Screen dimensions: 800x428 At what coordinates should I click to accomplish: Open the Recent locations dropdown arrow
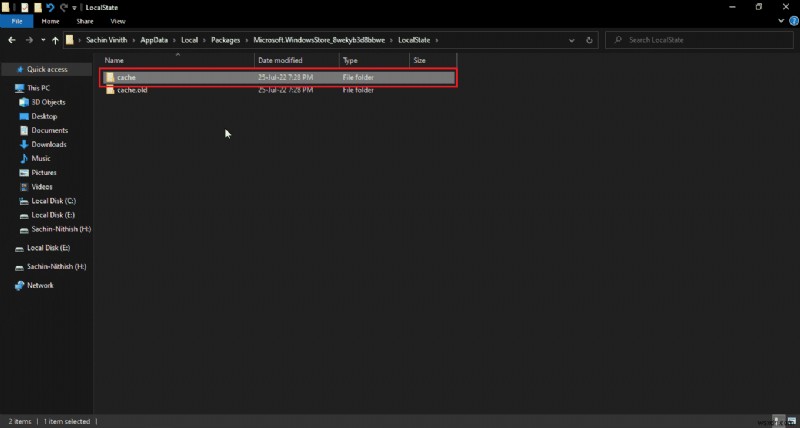point(43,40)
